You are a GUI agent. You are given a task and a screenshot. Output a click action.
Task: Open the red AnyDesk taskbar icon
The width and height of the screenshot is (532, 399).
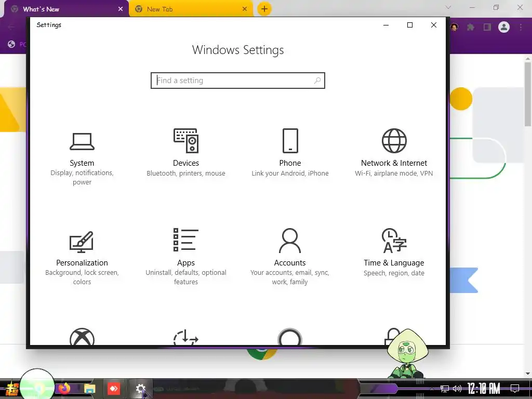pyautogui.click(x=114, y=389)
